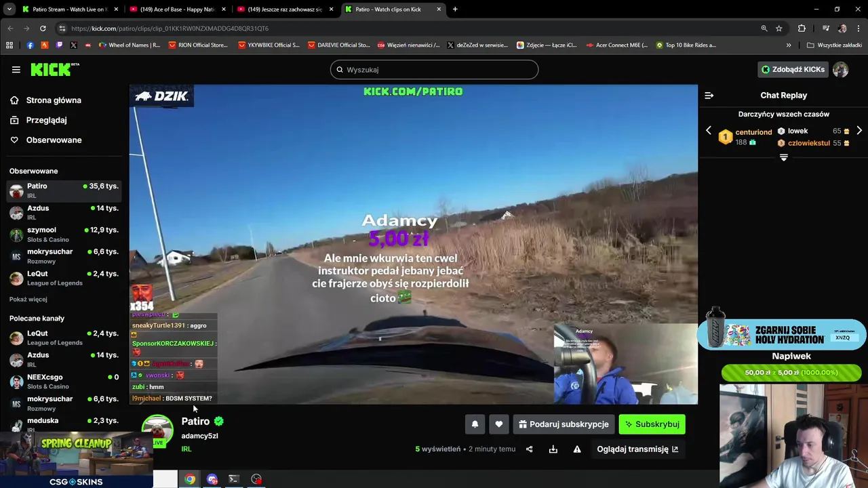Expand hidden bookmarks chevron
This screenshot has height=488, width=868.
point(789,45)
